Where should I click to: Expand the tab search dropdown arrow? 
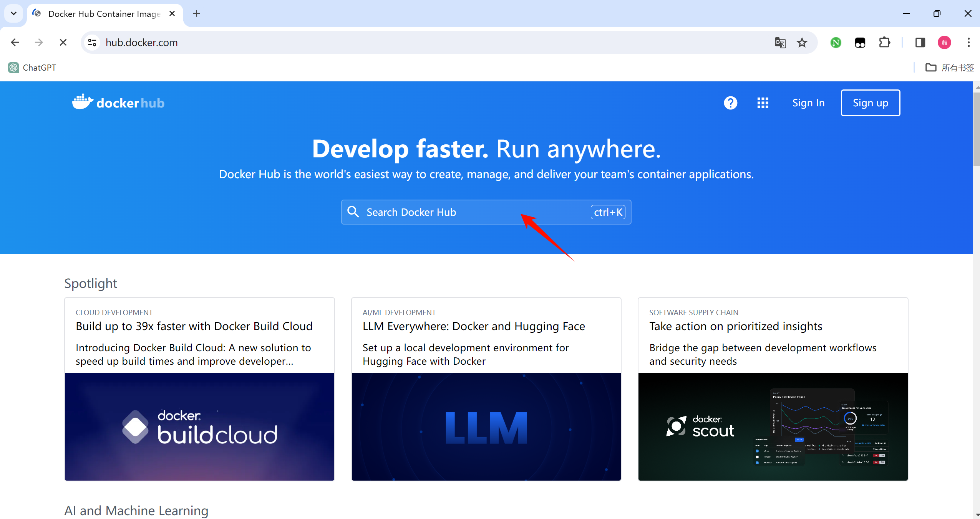click(13, 14)
